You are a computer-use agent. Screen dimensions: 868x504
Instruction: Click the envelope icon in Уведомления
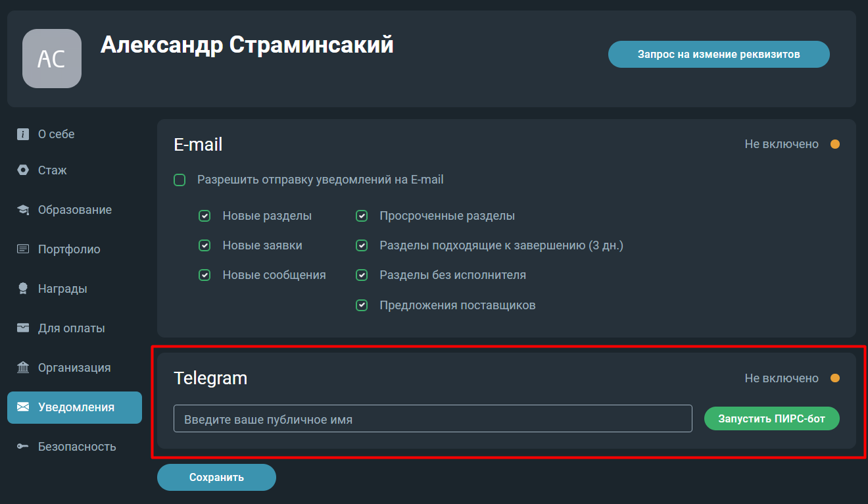[x=23, y=407]
